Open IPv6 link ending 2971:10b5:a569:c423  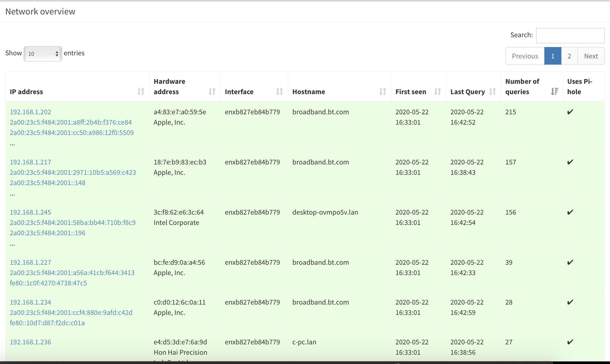73,172
